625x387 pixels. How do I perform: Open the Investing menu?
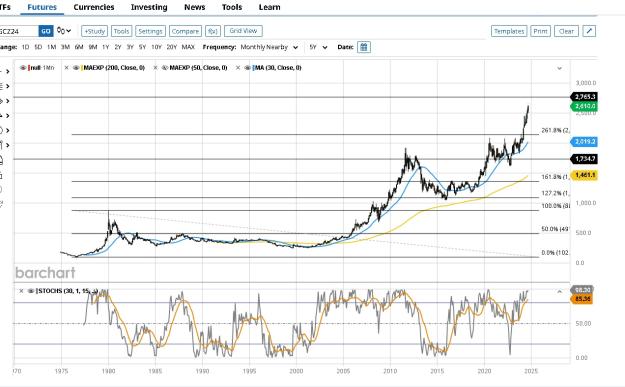(x=149, y=7)
